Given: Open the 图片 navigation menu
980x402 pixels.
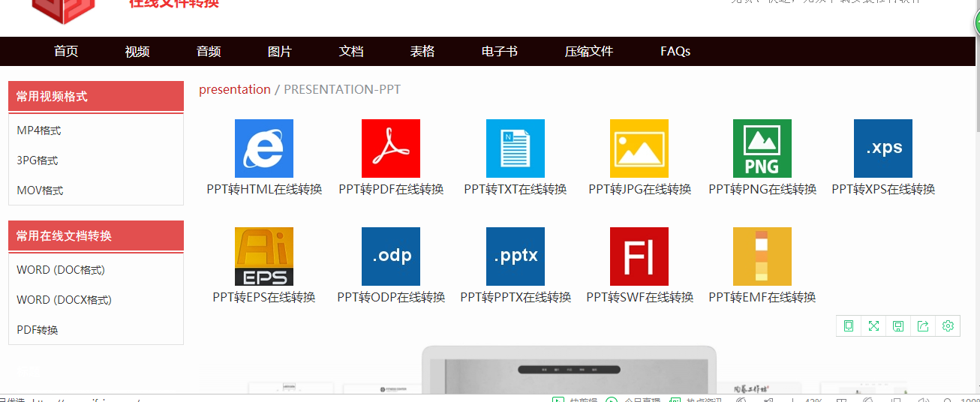Looking at the screenshot, I should coord(280,51).
